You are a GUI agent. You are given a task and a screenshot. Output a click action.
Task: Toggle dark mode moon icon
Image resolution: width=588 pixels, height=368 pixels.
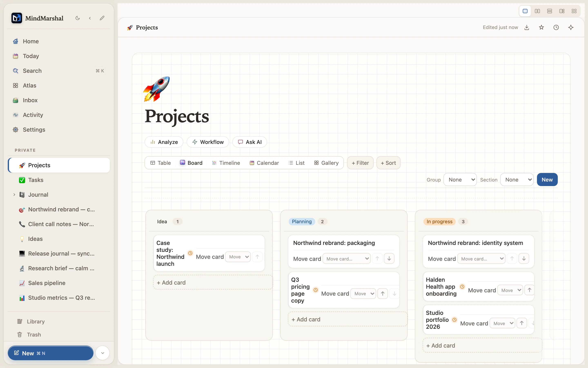78,18
